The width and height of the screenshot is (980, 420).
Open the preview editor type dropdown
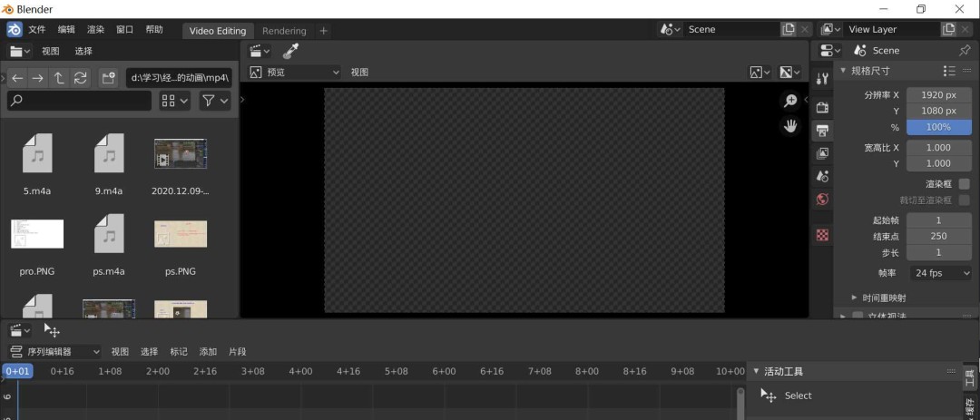pyautogui.click(x=260, y=51)
